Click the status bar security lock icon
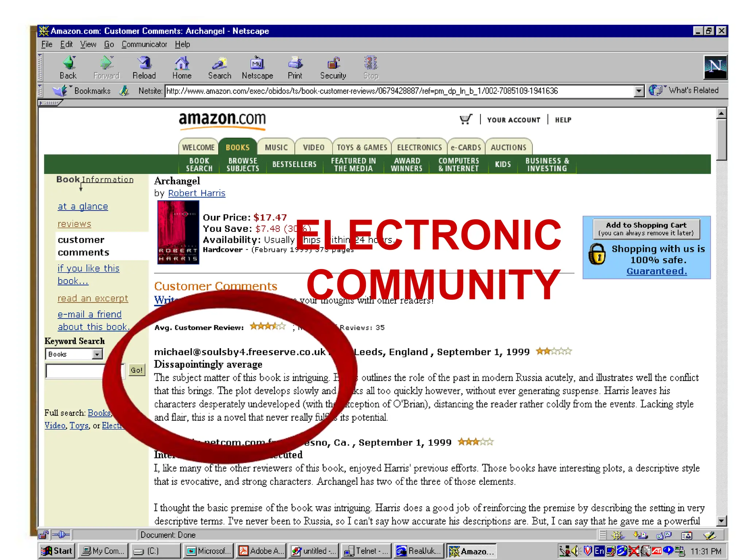Viewport: 747px width, 560px height. point(44,535)
